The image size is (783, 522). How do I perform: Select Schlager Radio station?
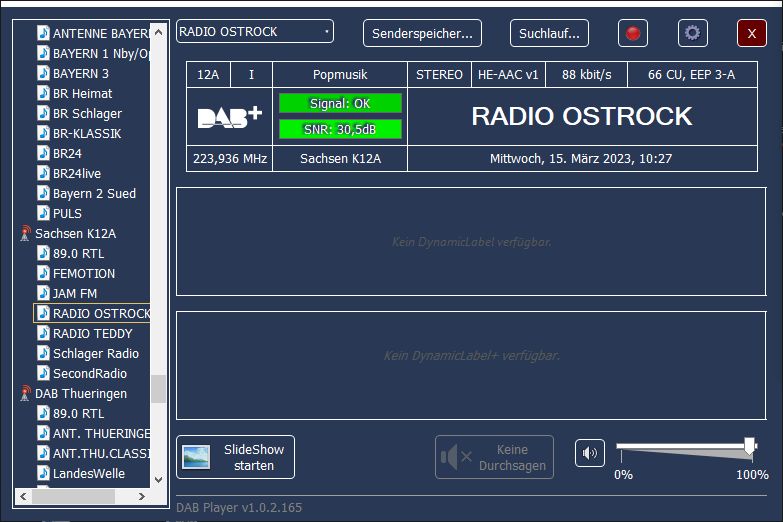click(95, 353)
